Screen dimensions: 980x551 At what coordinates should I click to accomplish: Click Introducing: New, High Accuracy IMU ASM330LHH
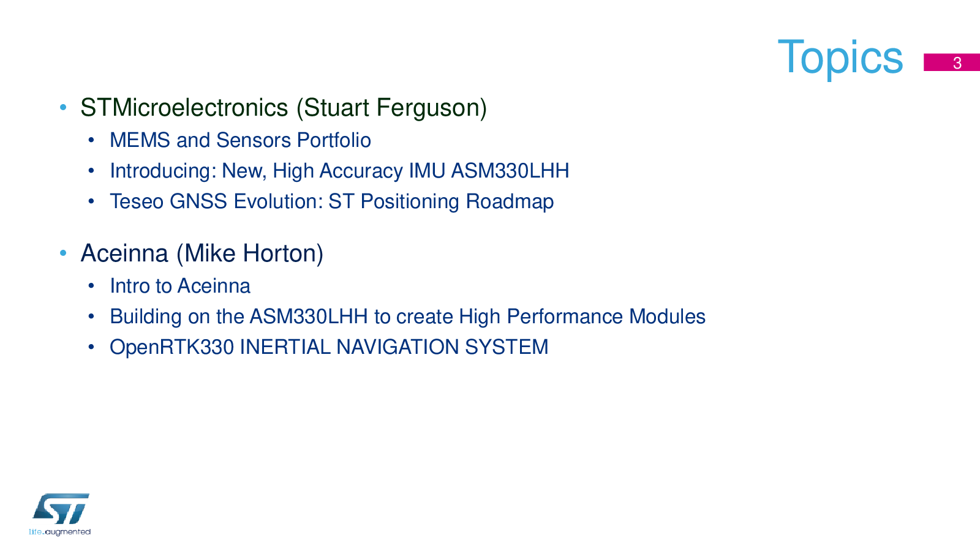click(339, 171)
